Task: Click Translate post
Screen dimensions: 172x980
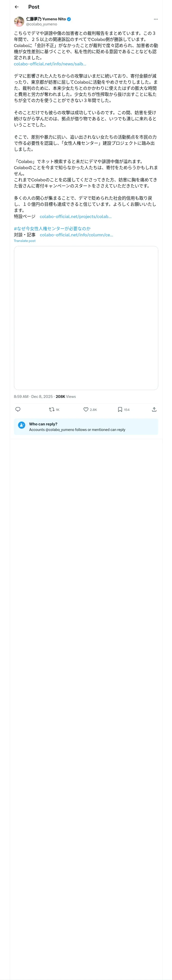Action: coord(25,241)
